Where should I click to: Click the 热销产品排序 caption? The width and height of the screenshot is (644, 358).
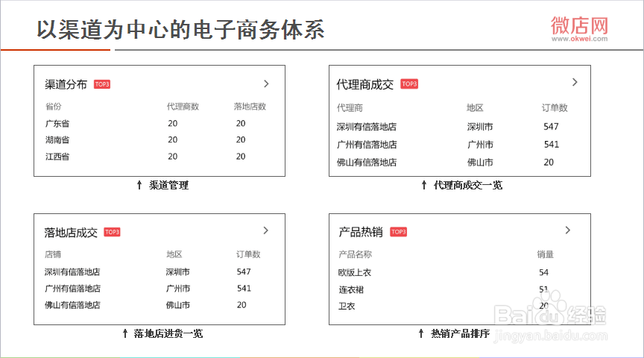tap(460, 333)
